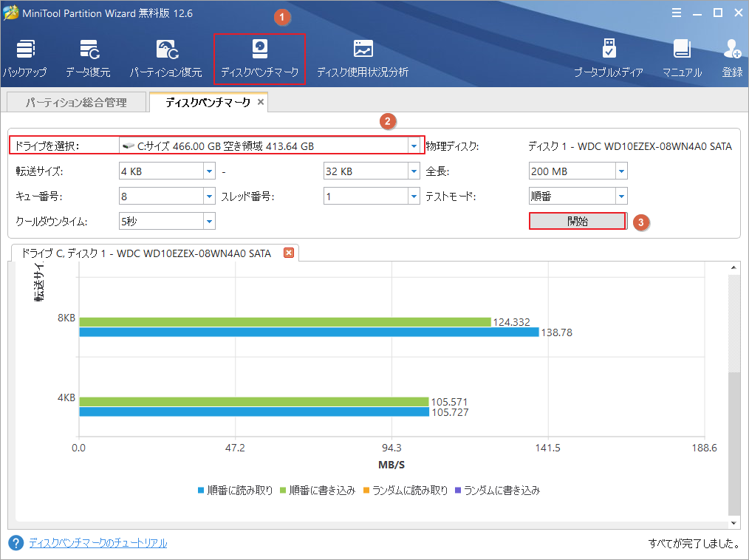
Task: Click the すべてが完了しました status text
Action: (x=694, y=543)
